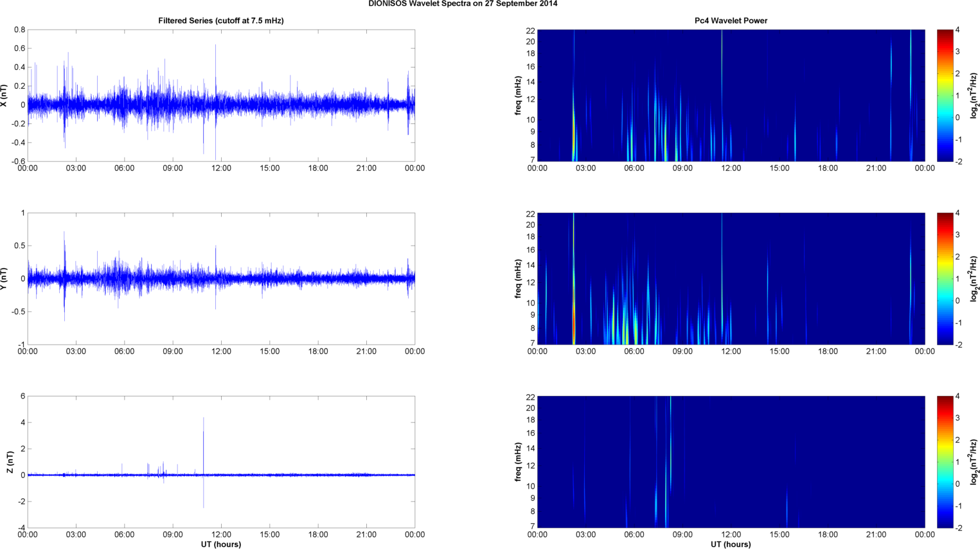Select the Z component filtered time series plot
980x549 pixels.
click(x=221, y=462)
